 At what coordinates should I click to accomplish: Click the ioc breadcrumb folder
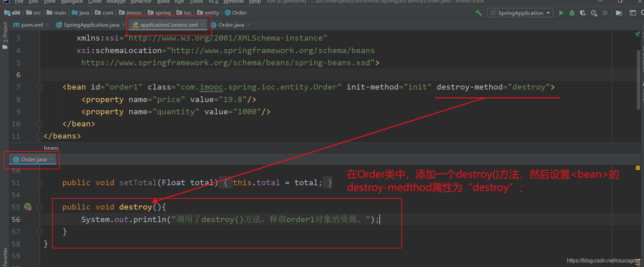[x=184, y=13]
